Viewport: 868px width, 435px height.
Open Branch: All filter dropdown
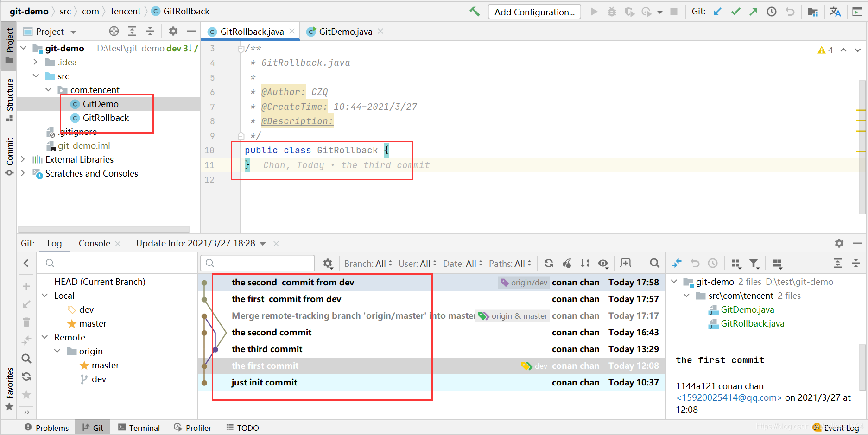coord(368,264)
